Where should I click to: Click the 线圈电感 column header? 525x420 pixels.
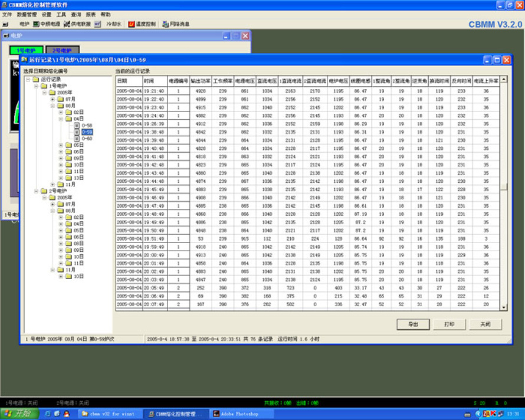(x=360, y=81)
